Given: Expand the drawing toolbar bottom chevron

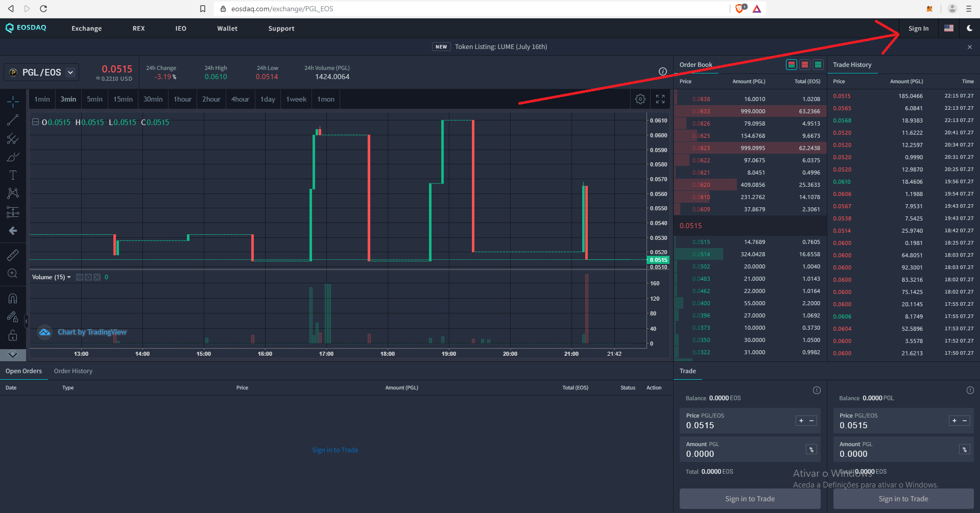Looking at the screenshot, I should point(13,354).
